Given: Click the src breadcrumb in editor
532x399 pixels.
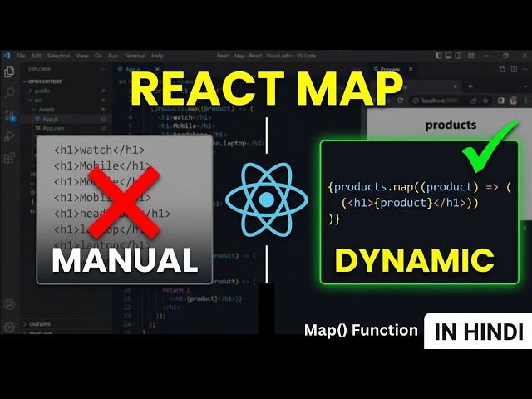Looking at the screenshot, I should click(x=122, y=81).
